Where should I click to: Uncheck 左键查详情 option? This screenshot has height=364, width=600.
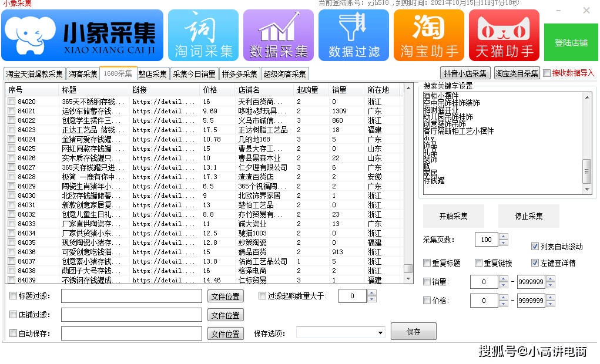(x=535, y=262)
